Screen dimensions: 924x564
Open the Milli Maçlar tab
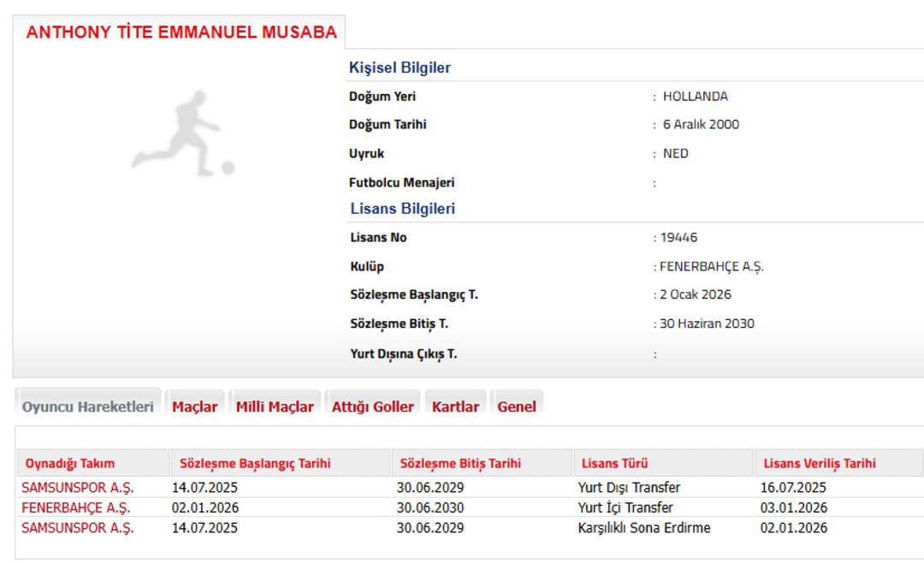tap(275, 407)
